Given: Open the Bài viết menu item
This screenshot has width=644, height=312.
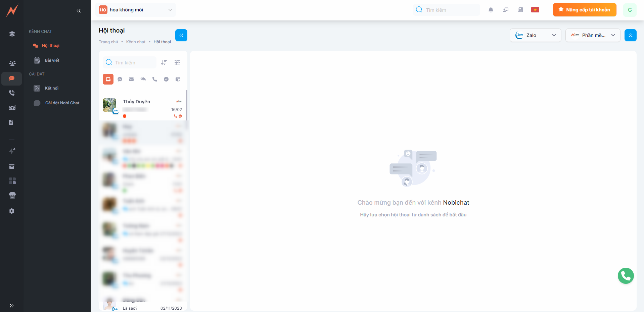Looking at the screenshot, I should point(52,60).
